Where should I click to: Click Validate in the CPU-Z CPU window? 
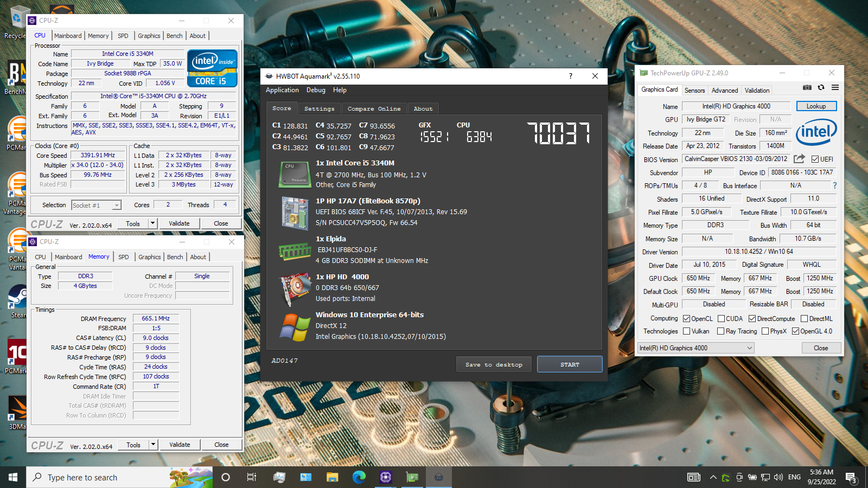pos(179,223)
